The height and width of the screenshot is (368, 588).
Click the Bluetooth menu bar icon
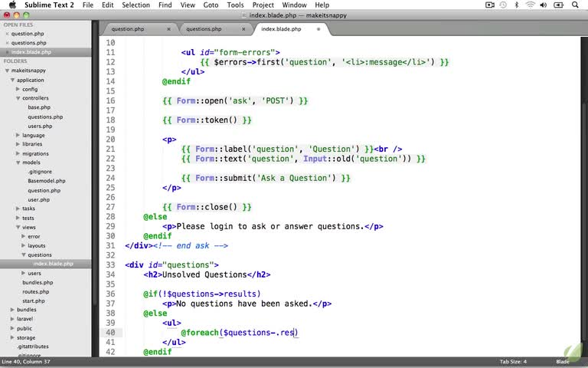(516, 5)
